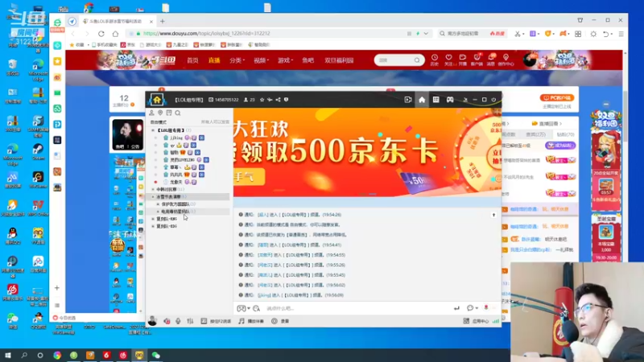
Task: Open the Douyu messages icon
Action: click(x=491, y=60)
